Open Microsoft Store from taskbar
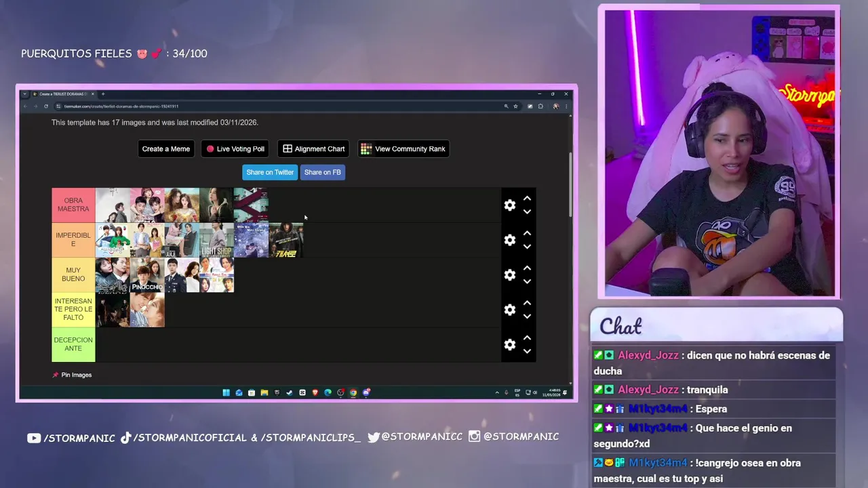The image size is (868, 488). point(252,392)
